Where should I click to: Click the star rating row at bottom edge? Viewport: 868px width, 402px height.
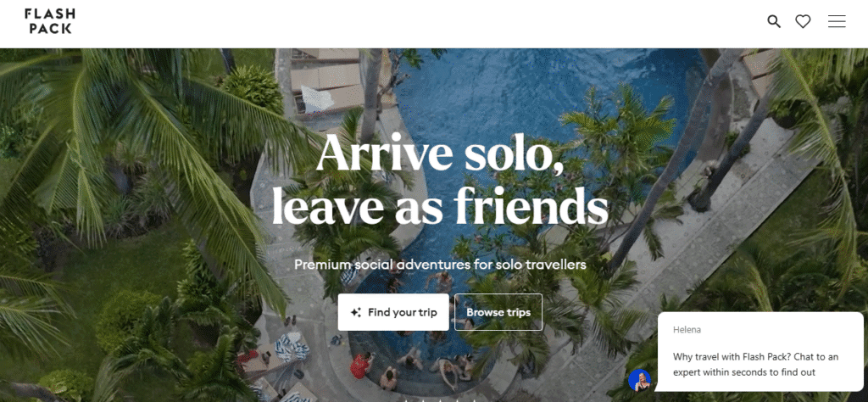440,399
